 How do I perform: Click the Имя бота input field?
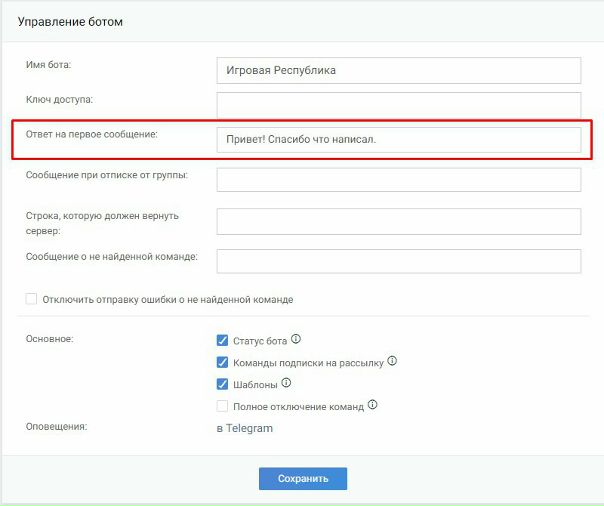(x=398, y=71)
